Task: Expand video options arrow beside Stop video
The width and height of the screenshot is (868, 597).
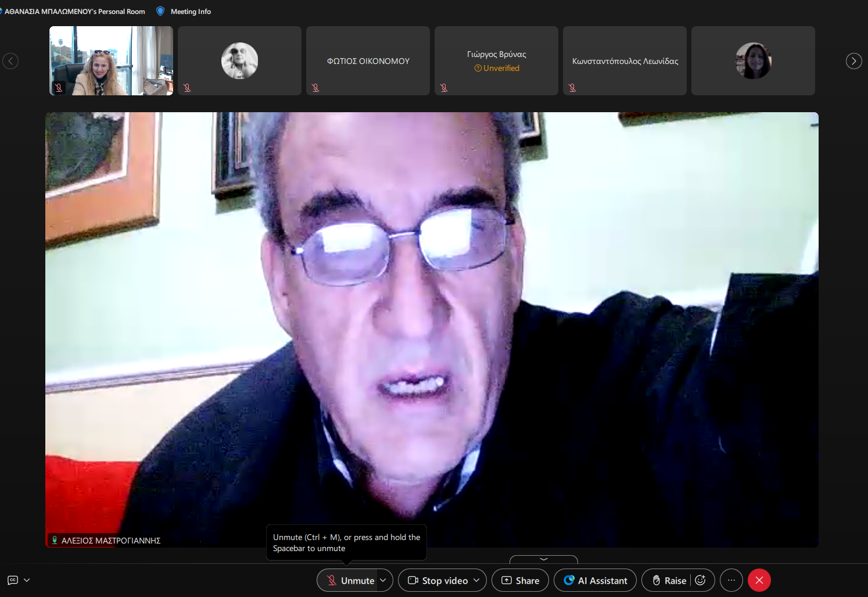Action: pyautogui.click(x=477, y=580)
